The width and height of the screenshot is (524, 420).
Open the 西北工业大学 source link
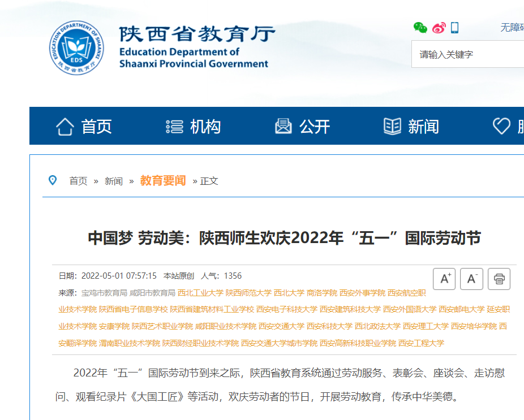tap(200, 293)
